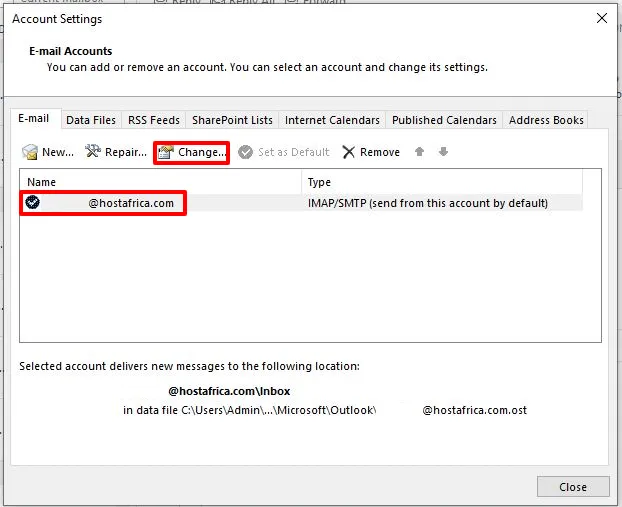Click the Remove label
Screen dimensions: 622x507
click(x=380, y=152)
